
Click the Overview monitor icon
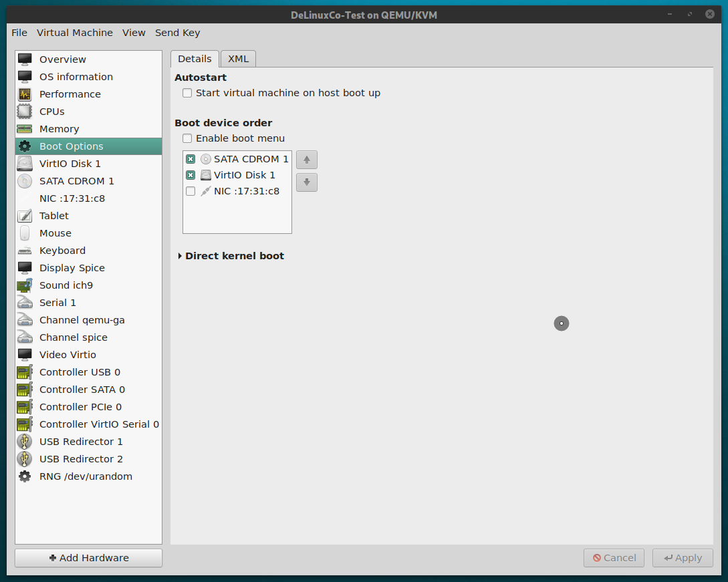25,59
